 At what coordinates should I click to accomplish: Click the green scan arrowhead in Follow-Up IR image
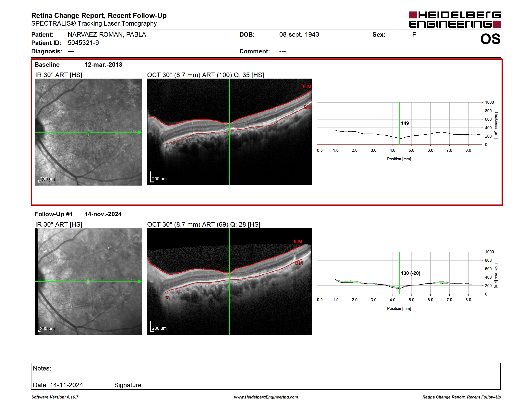140,282
